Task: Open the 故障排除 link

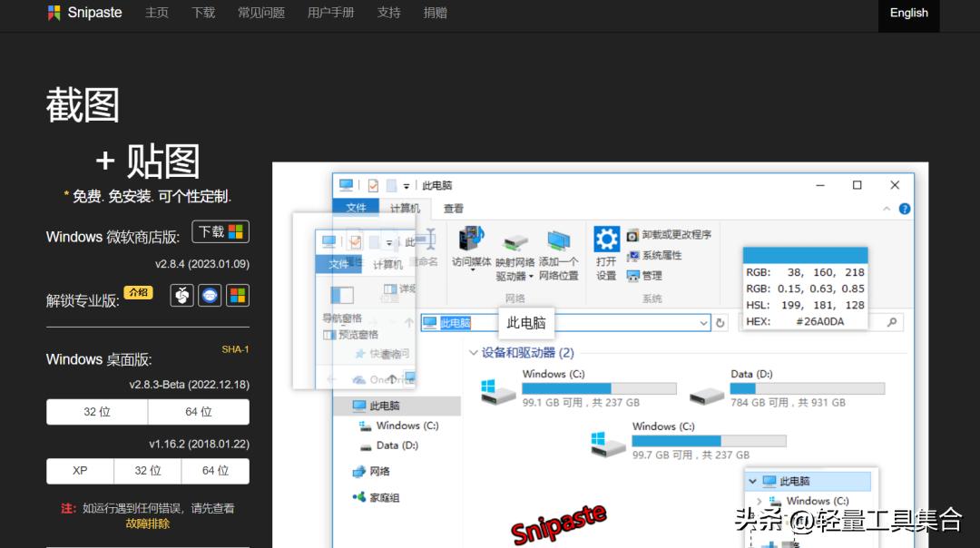Action: (x=147, y=524)
